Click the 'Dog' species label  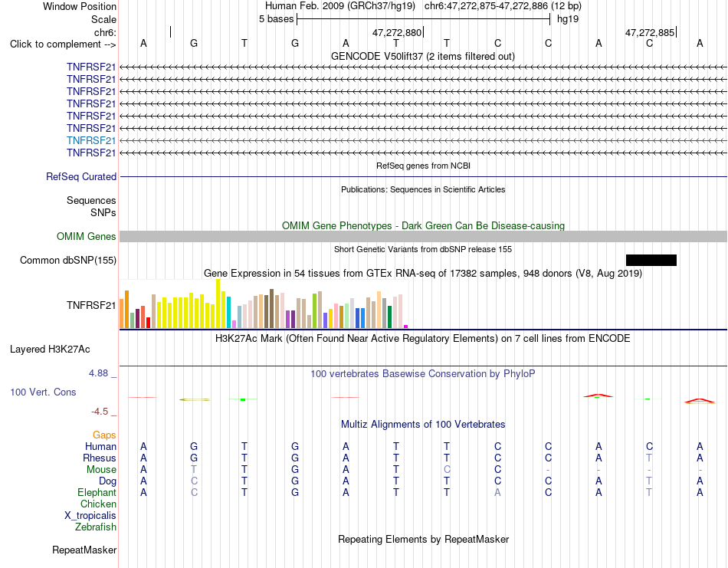coord(107,481)
